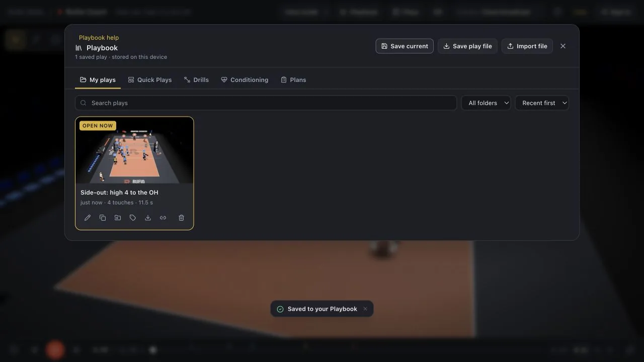The height and width of the screenshot is (362, 644).
Task: Tag the Side-out play with the tag icon
Action: [133, 218]
